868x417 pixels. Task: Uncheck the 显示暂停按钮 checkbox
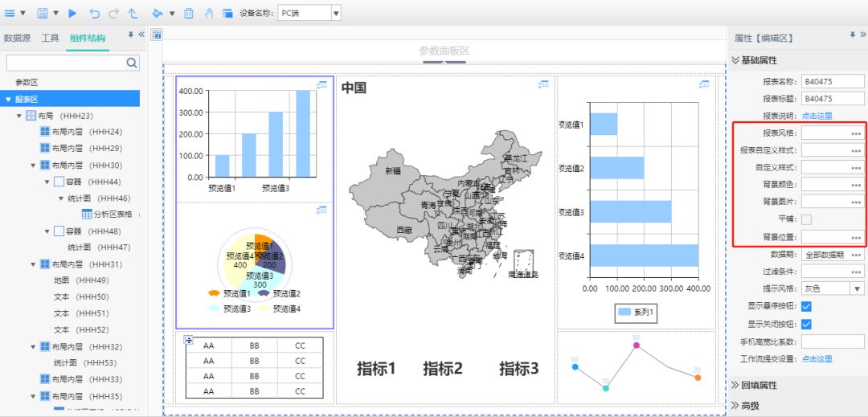806,306
